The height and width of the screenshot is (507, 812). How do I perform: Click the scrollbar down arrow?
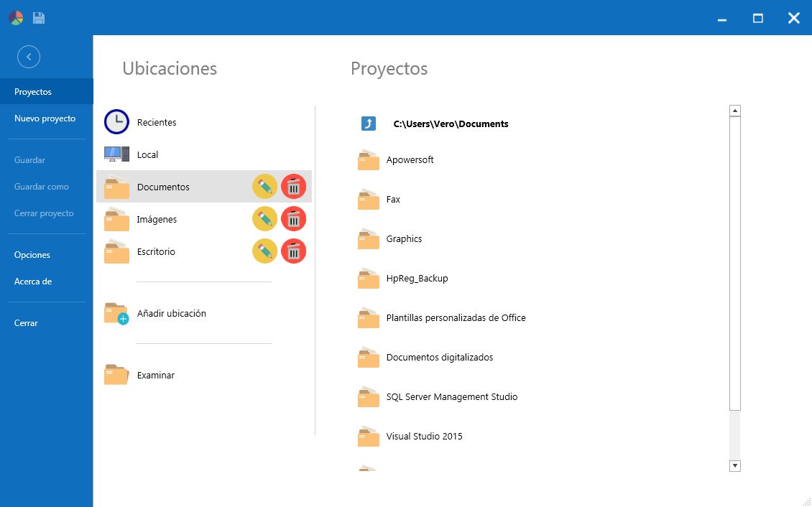(x=734, y=466)
